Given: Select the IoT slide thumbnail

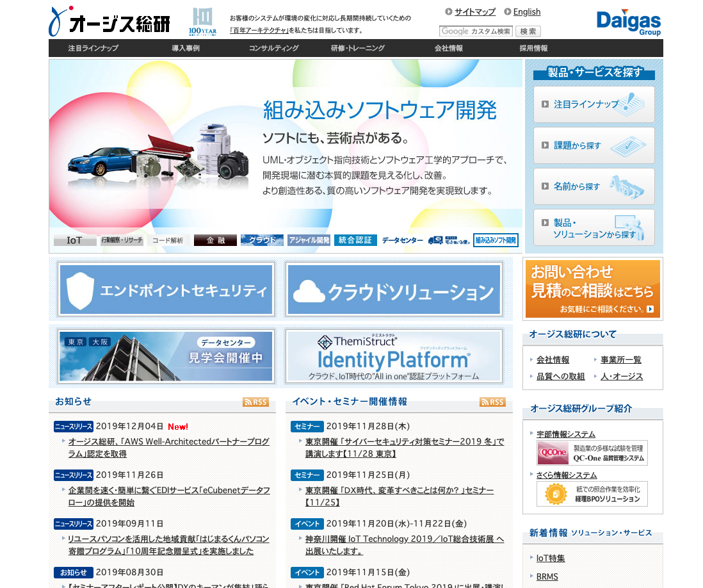Looking at the screenshot, I should tap(75, 240).
